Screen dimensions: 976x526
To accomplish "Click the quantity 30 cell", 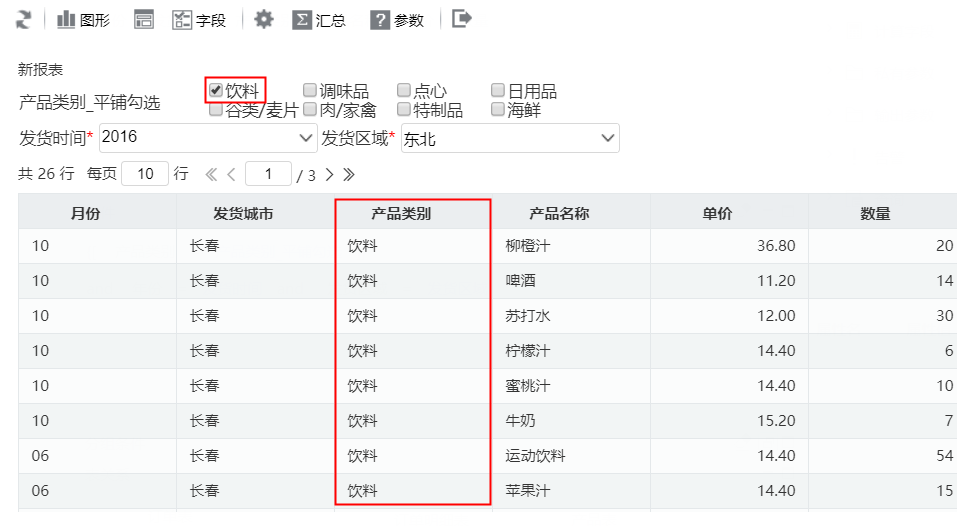I will tap(883, 316).
